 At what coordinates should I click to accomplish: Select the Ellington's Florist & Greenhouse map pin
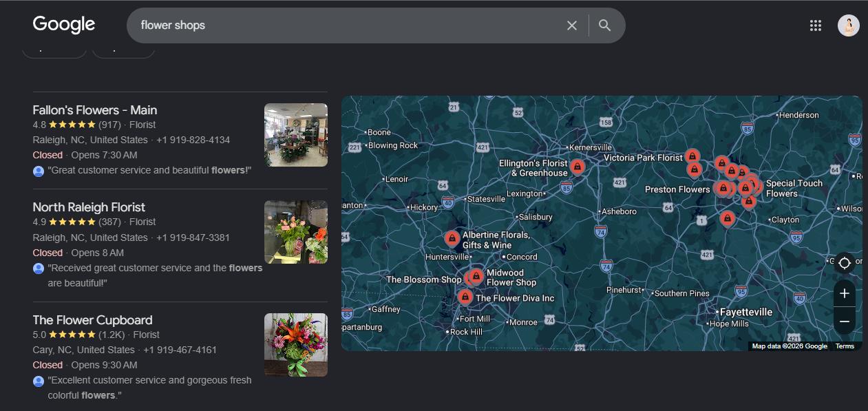[x=578, y=167]
